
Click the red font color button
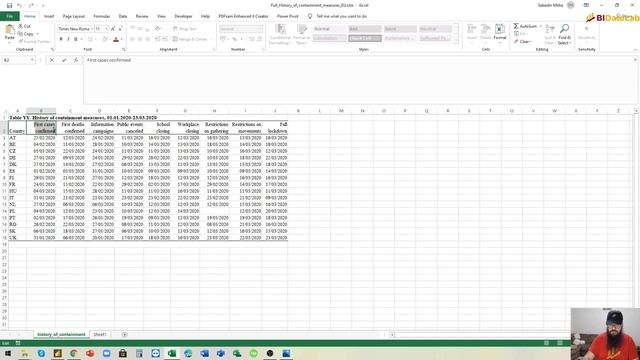116,39
